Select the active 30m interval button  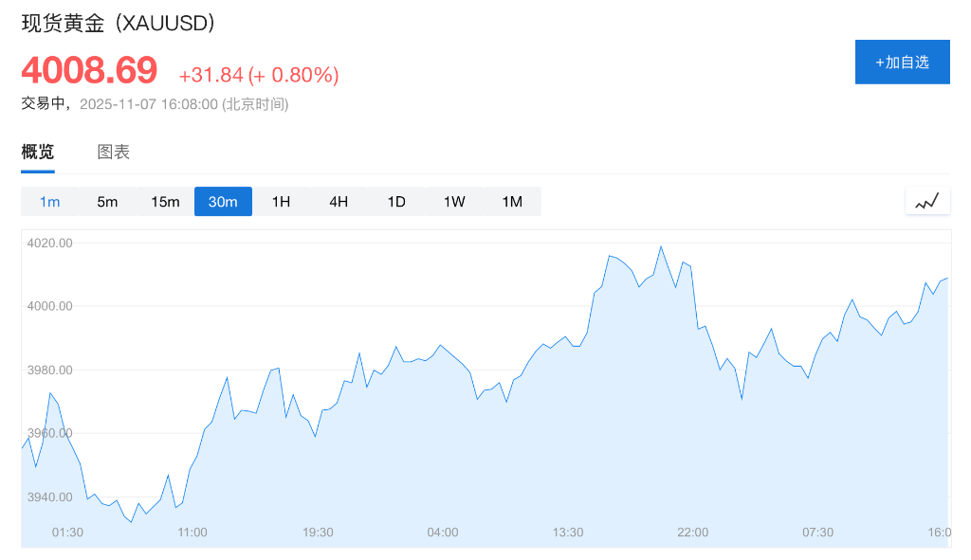[223, 202]
